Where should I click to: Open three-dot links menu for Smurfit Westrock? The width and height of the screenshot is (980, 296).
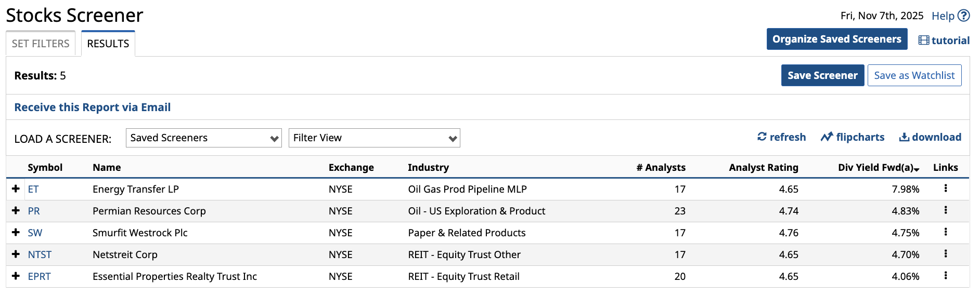tap(945, 232)
